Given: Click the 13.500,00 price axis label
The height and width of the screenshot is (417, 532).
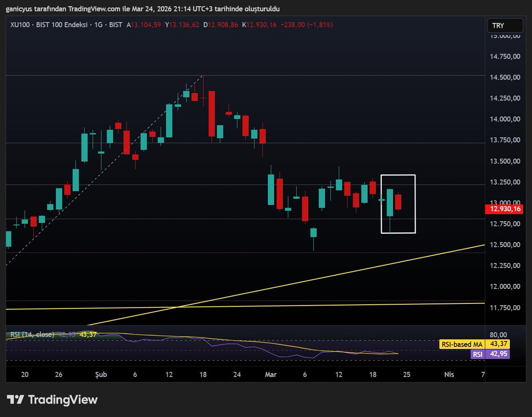Looking at the screenshot, I should coord(505,161).
